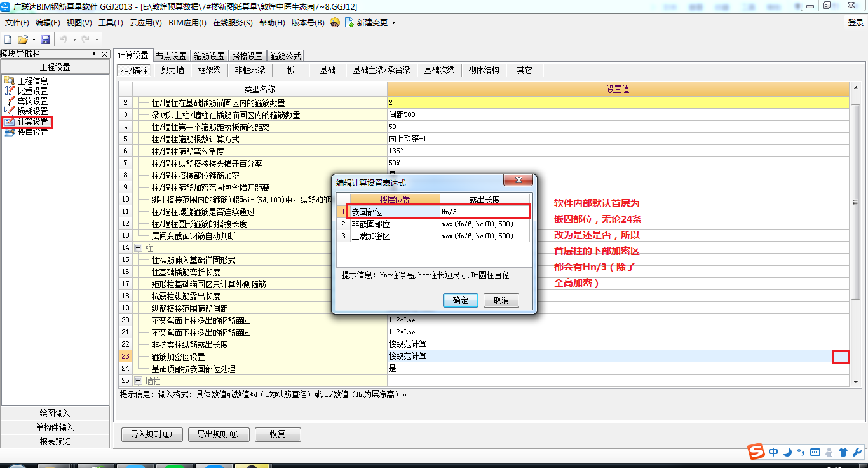
Task: Select the 框架梁 sub-tab
Action: click(x=209, y=71)
